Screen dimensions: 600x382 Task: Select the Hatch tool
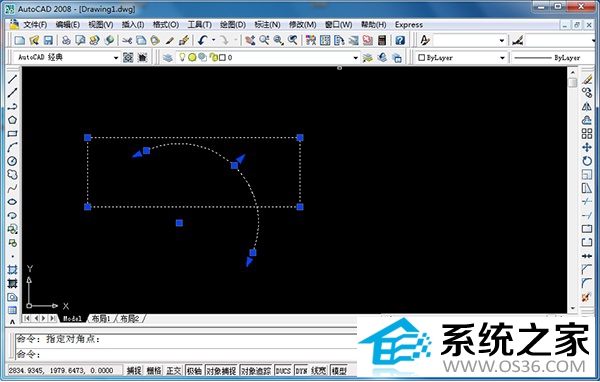tap(12, 270)
